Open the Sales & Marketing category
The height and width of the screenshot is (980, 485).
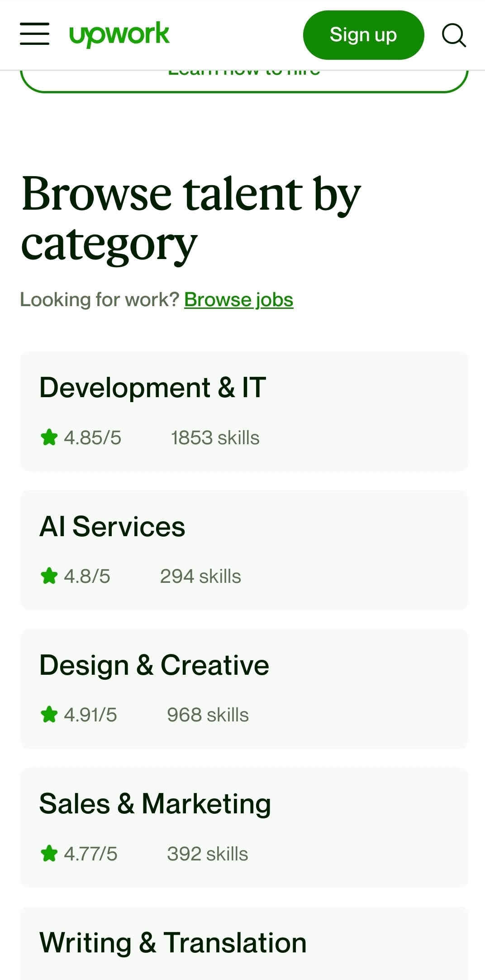[155, 804]
